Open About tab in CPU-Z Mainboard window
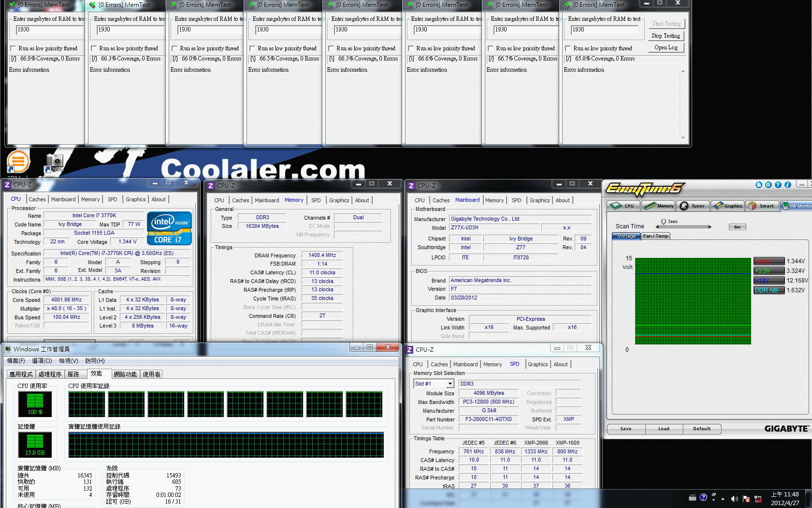 tap(563, 200)
